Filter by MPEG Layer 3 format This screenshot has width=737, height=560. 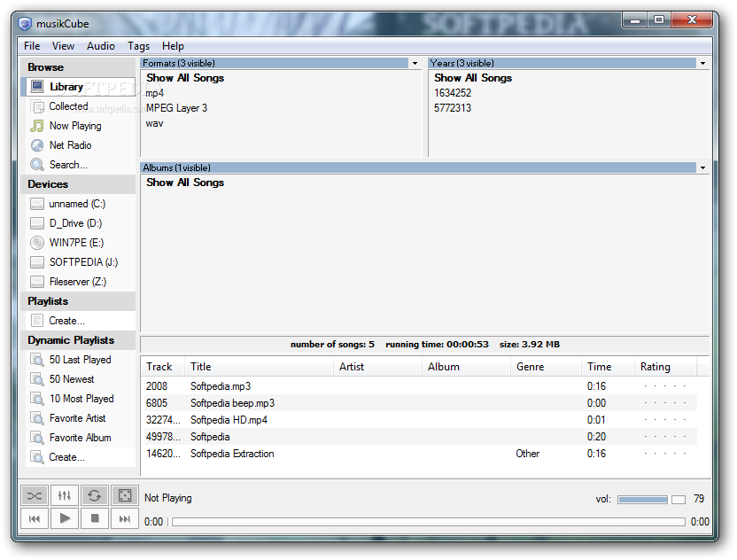pyautogui.click(x=176, y=108)
